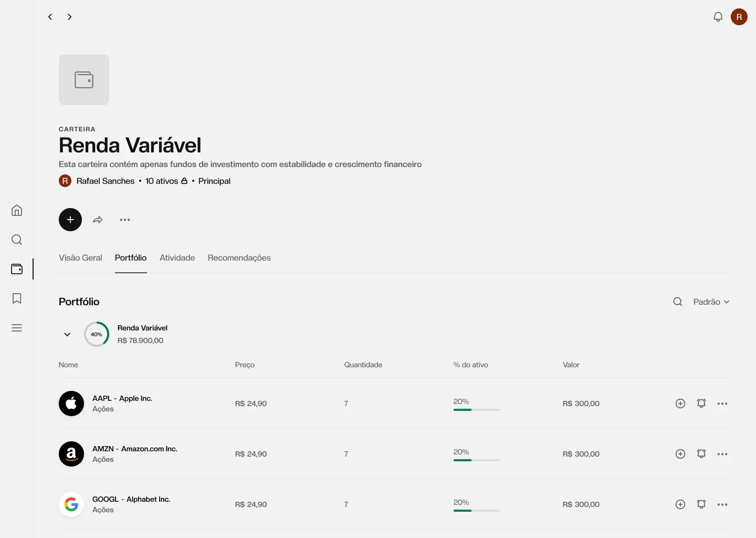Open the notifications bell in header
756x538 pixels.
[718, 17]
